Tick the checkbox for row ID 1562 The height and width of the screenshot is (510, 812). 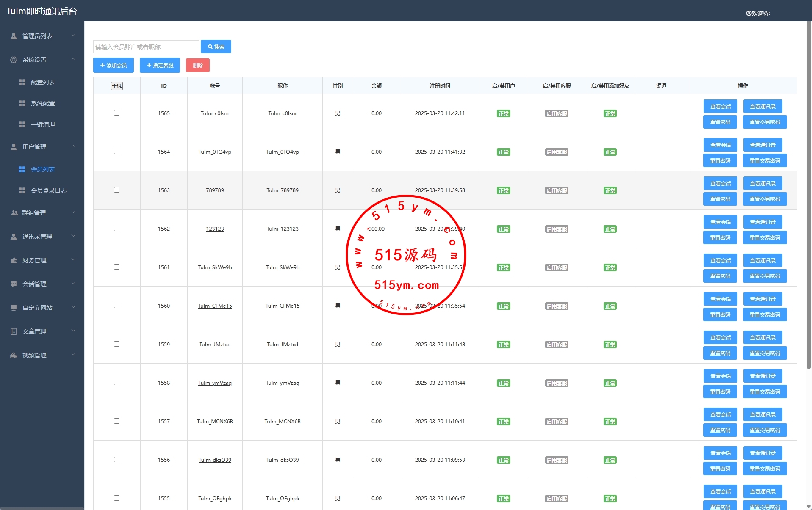(116, 229)
